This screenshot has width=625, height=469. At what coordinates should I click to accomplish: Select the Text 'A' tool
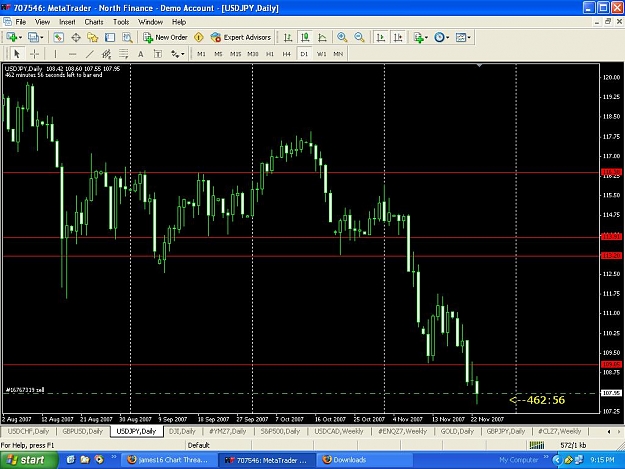[x=141, y=54]
